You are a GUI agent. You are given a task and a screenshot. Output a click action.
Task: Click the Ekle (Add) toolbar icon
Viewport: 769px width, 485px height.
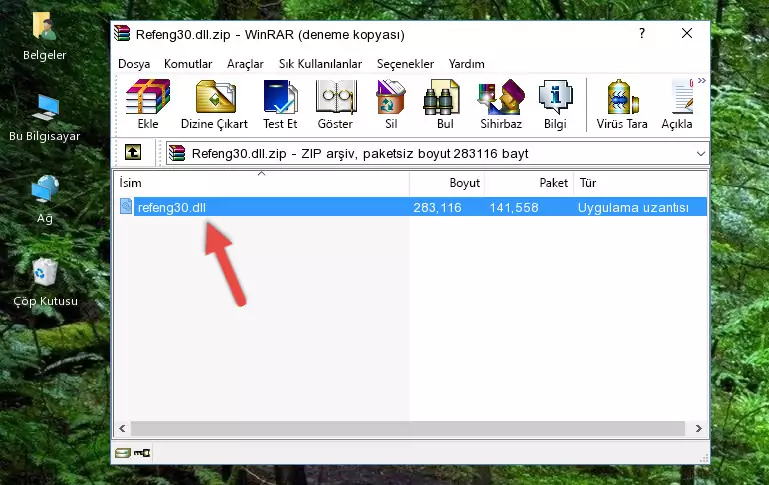coord(148,97)
